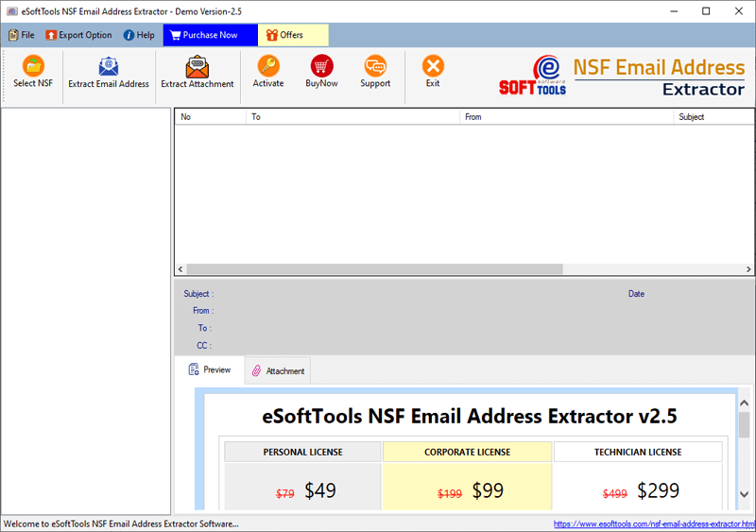Viewport: 756px width, 532px height.
Task: Click the 'To :' label in the message details
Action: tap(205, 328)
